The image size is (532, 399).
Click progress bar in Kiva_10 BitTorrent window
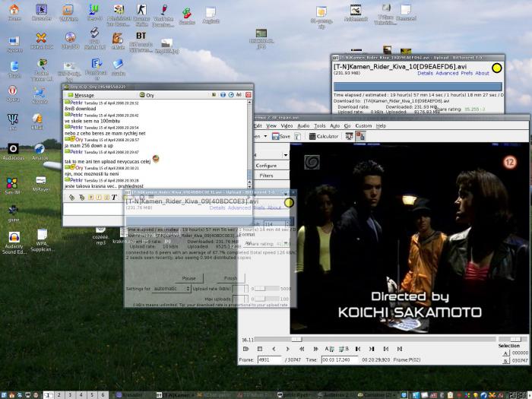[x=417, y=86]
